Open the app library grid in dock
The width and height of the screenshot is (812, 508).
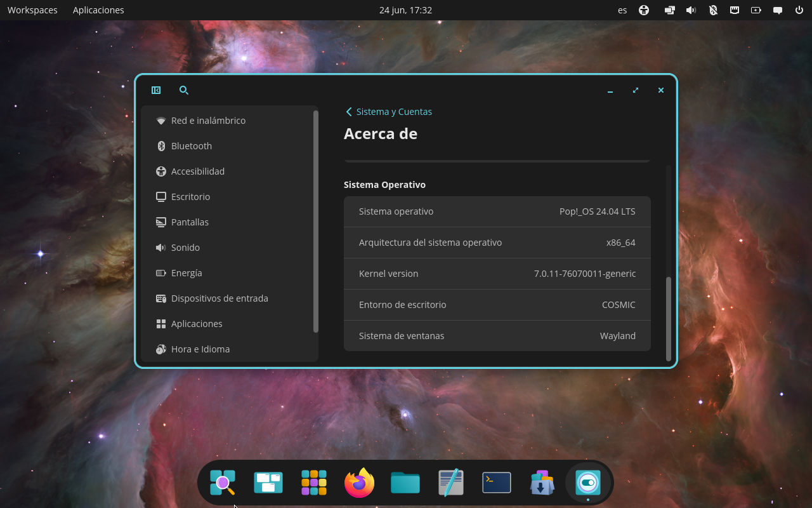pos(314,483)
